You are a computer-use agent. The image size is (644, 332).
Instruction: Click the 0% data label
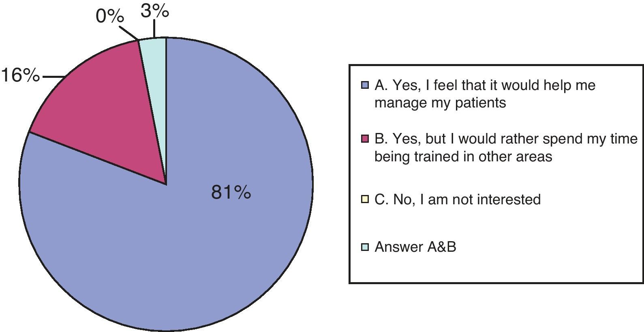109,17
